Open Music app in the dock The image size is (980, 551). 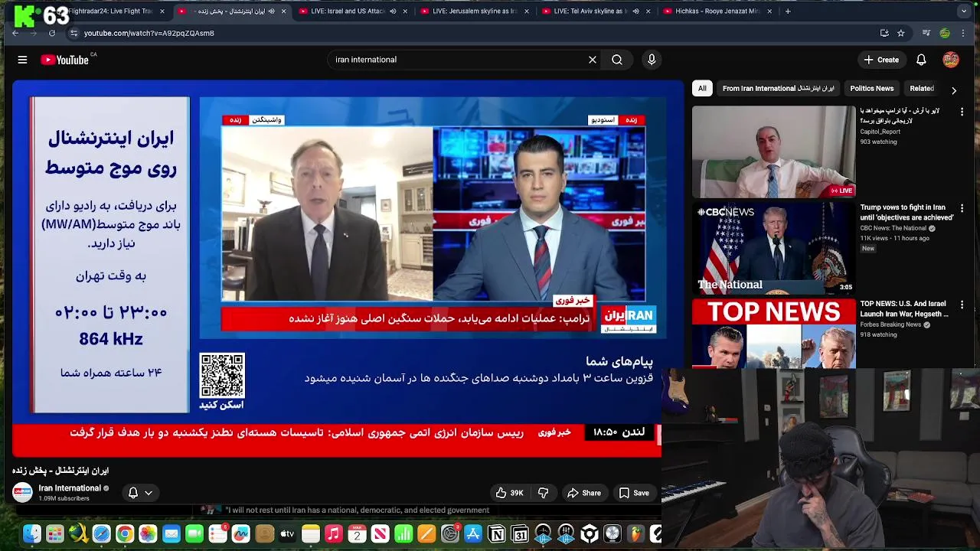334,534
